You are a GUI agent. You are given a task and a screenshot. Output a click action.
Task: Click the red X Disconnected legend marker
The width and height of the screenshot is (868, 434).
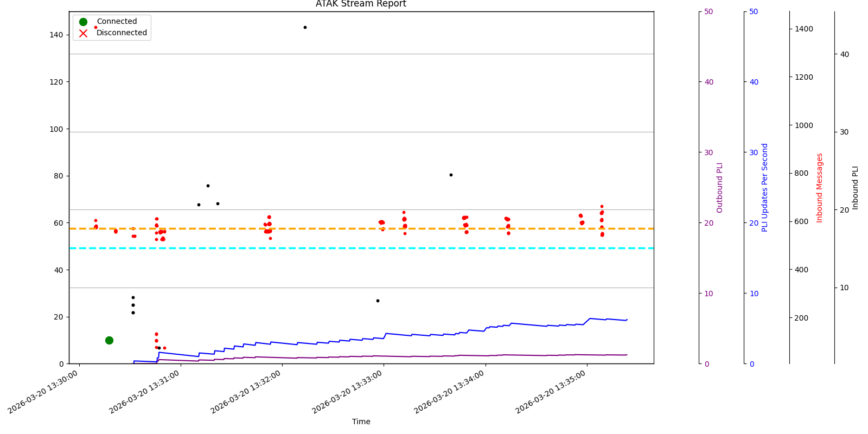(83, 33)
